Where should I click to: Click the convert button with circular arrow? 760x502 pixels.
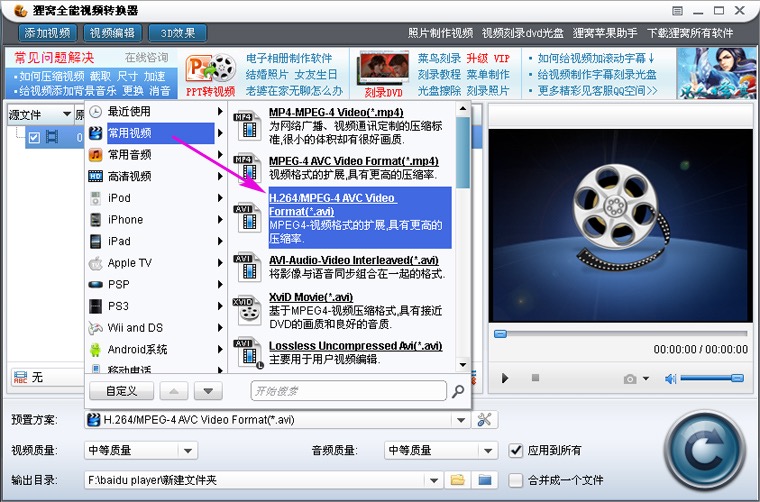click(x=705, y=451)
